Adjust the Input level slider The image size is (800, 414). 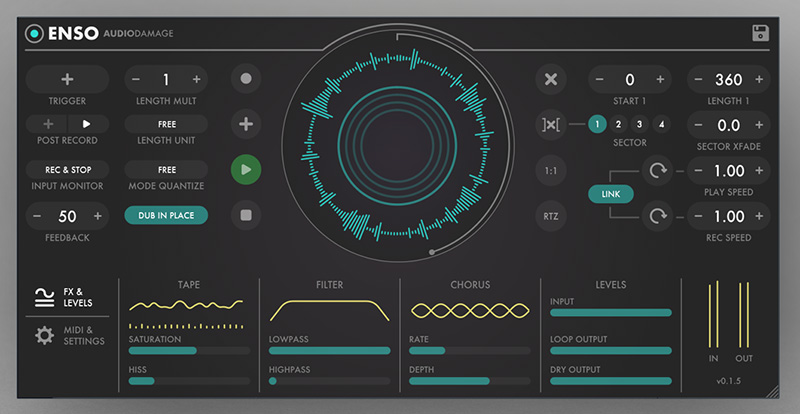click(611, 313)
